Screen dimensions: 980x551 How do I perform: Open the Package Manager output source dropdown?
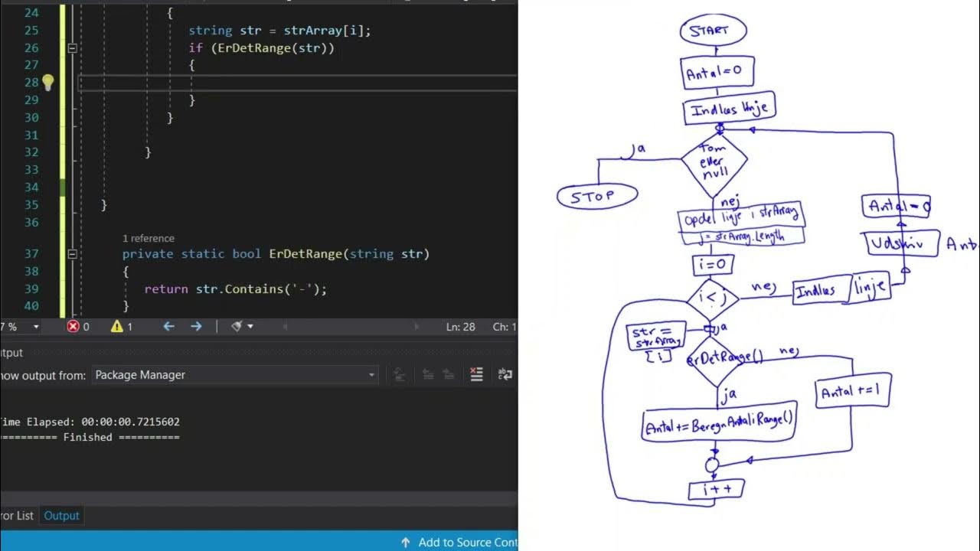pyautogui.click(x=235, y=375)
